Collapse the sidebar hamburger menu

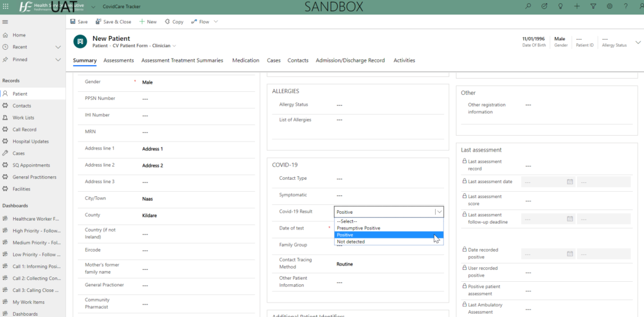pos(5,22)
